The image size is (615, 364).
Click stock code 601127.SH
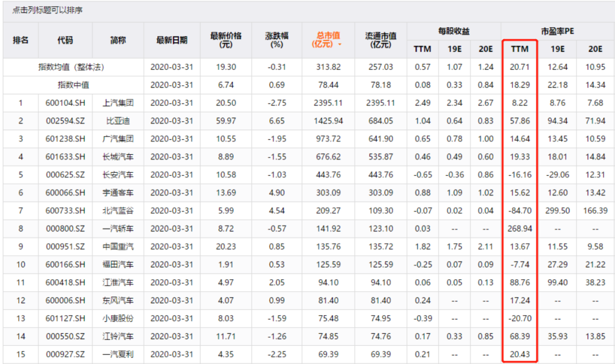coord(65,318)
